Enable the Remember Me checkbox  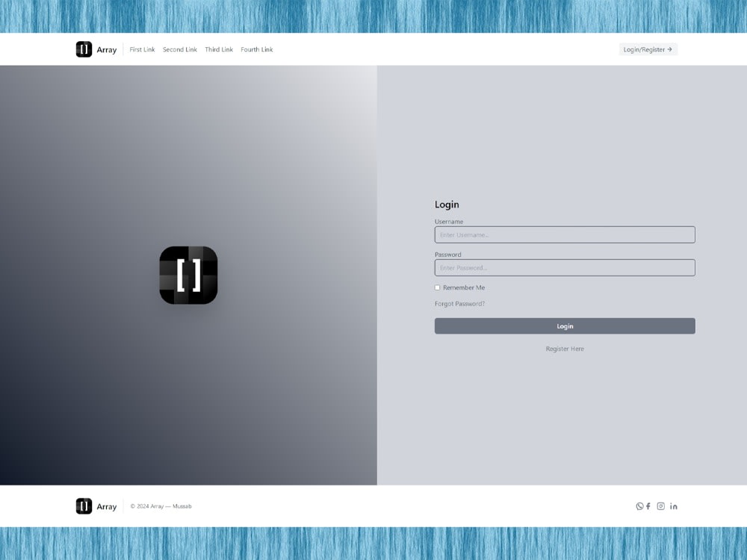(437, 287)
